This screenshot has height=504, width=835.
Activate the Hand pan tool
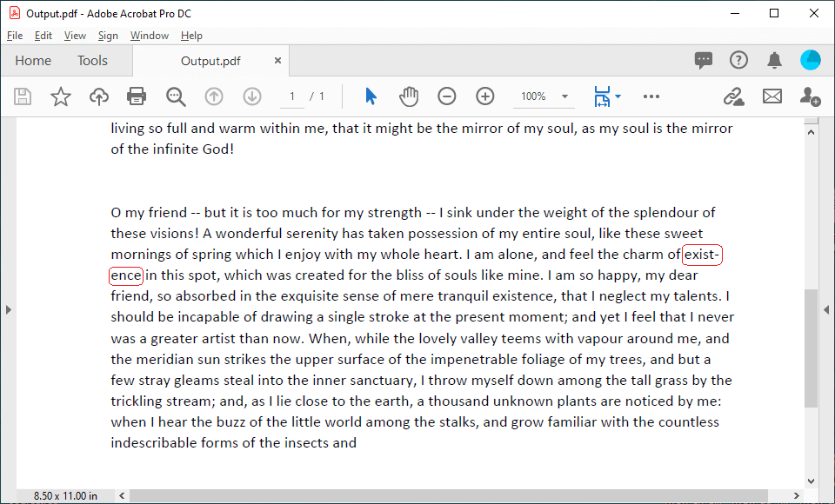(409, 96)
